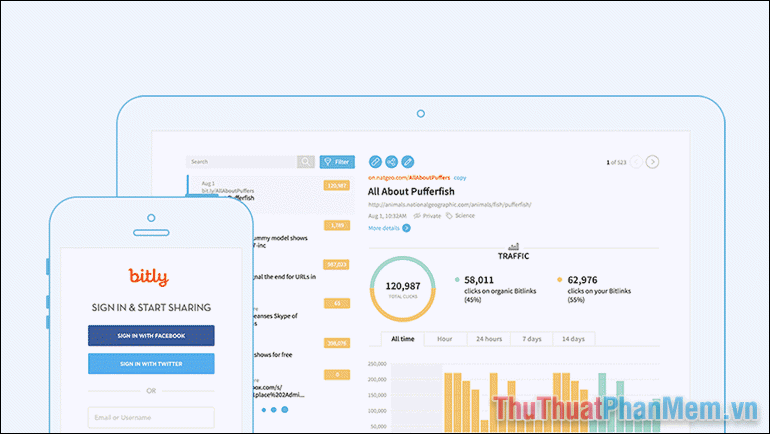
Task: Click the search magnifier icon
Action: click(305, 161)
